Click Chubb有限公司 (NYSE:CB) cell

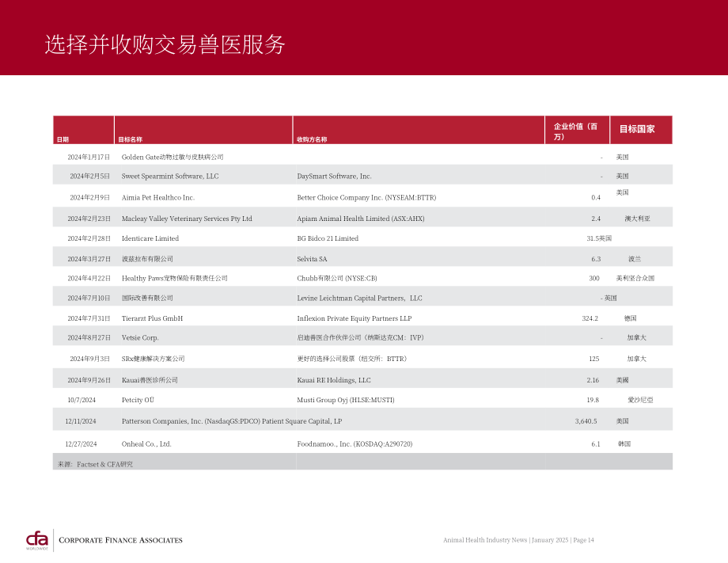337,278
